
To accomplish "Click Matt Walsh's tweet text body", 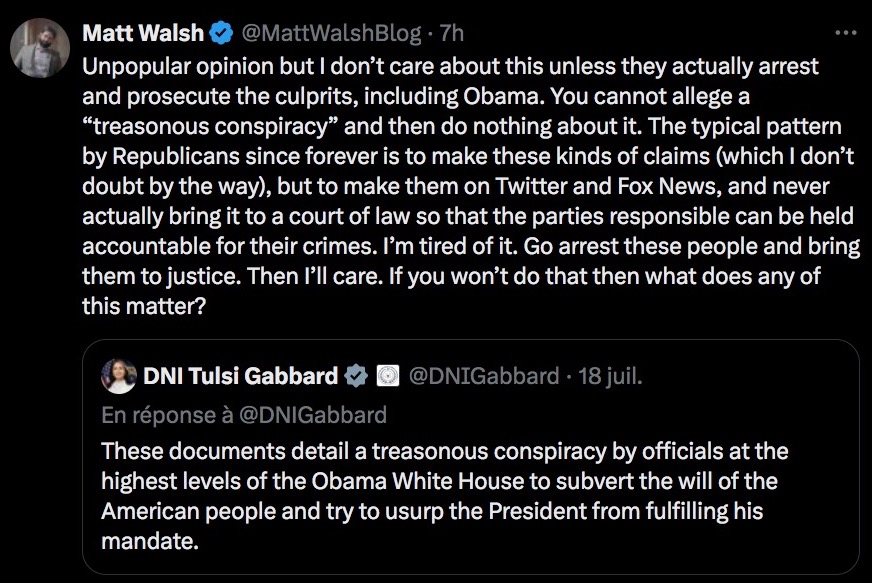I will tap(470, 186).
